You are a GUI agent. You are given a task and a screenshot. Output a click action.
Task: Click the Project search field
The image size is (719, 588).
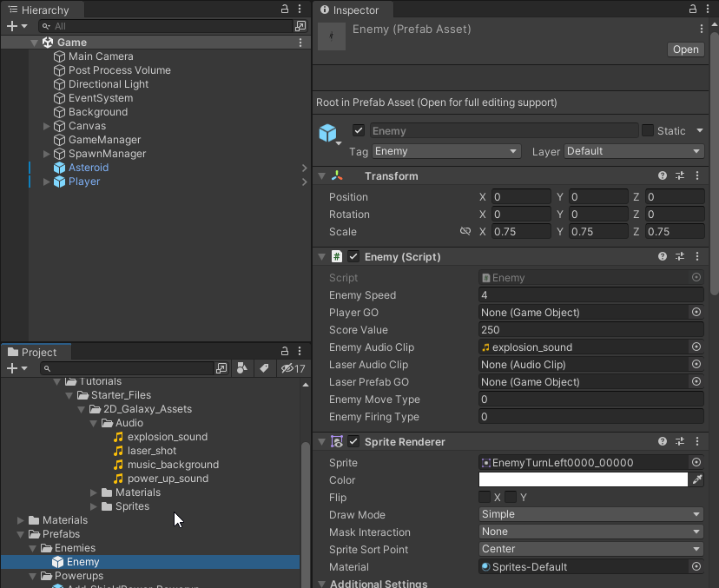click(128, 368)
